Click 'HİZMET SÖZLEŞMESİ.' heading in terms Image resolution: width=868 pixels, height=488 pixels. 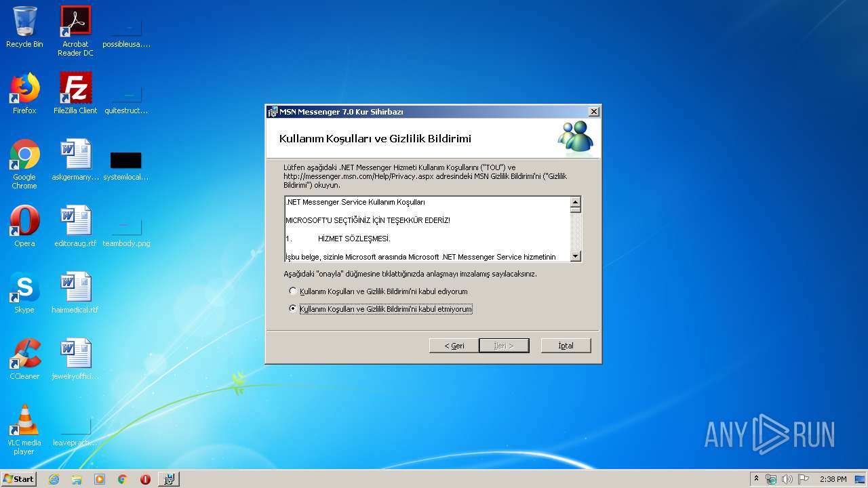click(x=354, y=239)
